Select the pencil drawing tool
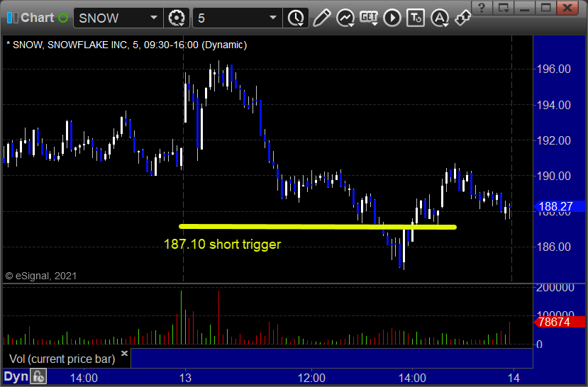This screenshot has height=387, width=588. 322,18
